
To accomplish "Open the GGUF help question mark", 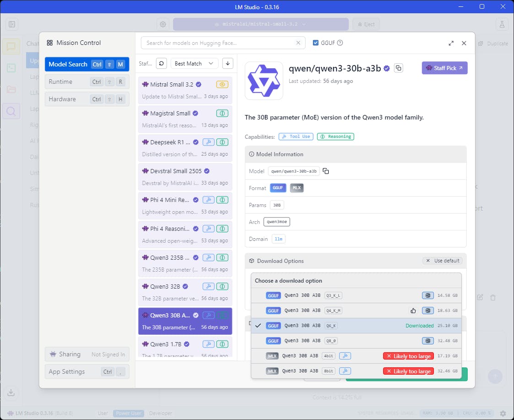I will coord(340,43).
